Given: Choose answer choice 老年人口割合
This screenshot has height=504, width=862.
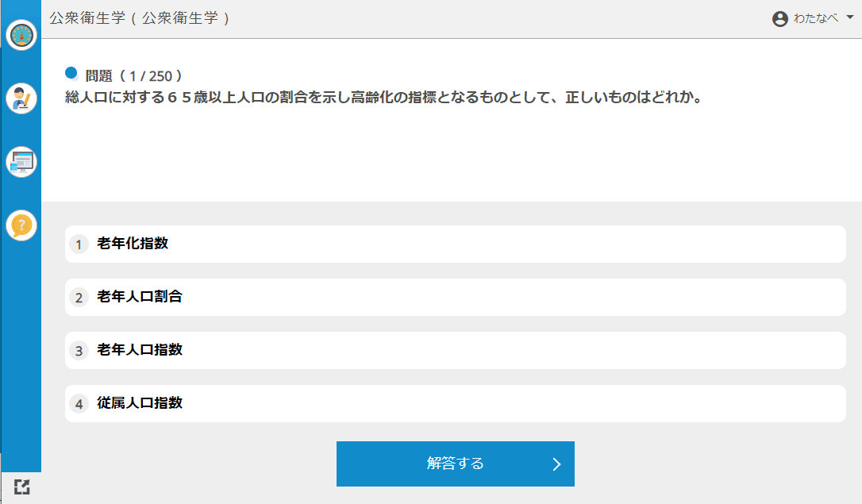Looking at the screenshot, I should pyautogui.click(x=455, y=297).
